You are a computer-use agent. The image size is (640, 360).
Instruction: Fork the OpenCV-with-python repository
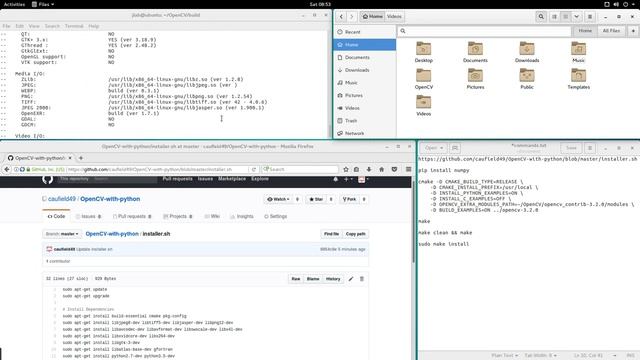point(349,199)
